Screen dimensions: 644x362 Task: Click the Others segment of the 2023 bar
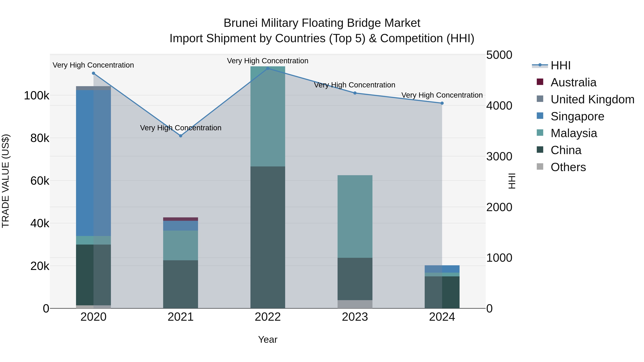coord(355,304)
